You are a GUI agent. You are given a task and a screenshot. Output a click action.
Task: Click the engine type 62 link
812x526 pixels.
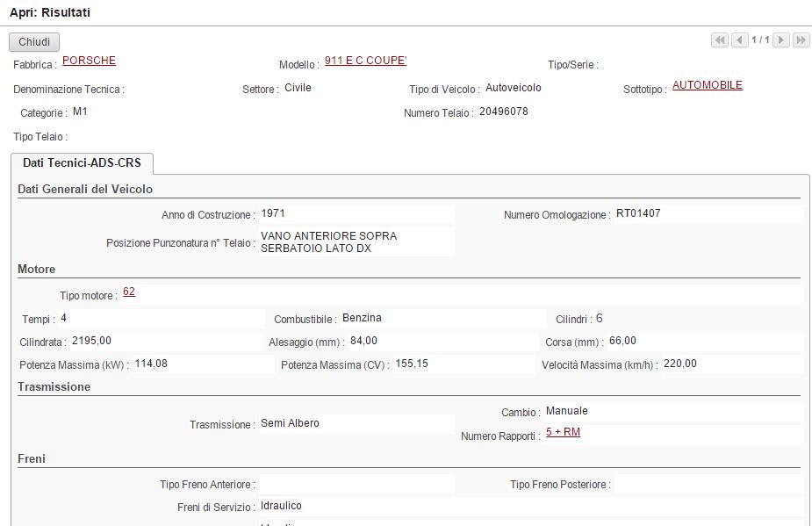click(x=129, y=292)
